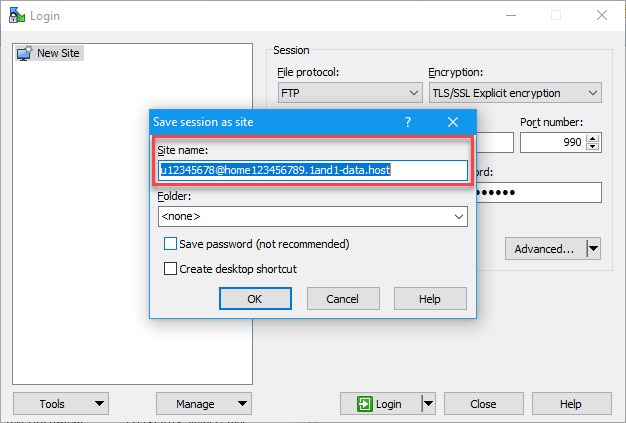626x423 pixels.
Task: Adjust the Port number spinner
Action: 594,143
